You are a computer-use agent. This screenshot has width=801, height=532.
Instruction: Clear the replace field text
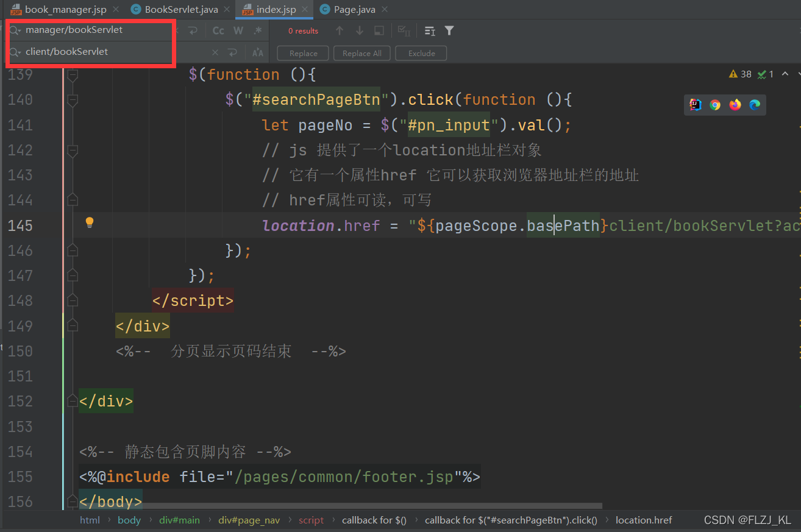coord(215,52)
